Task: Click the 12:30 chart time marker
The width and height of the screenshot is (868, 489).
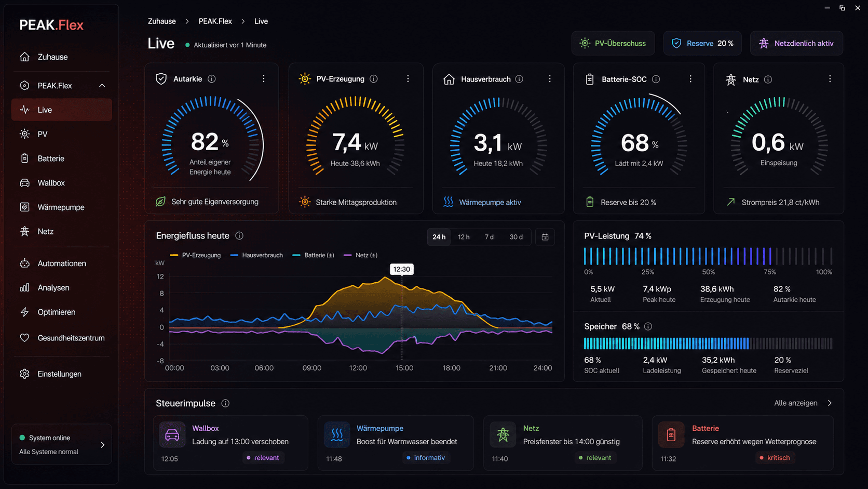Action: click(402, 269)
